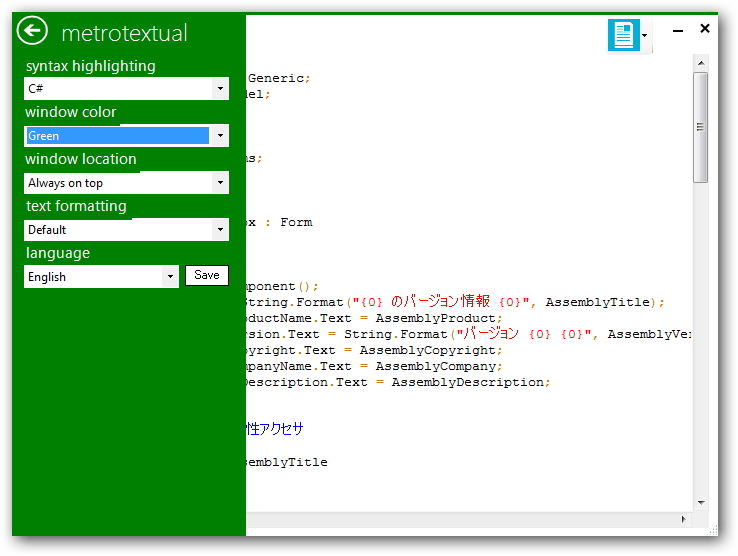Click the metrotextual title text
738x556 pixels.
pyautogui.click(x=124, y=33)
